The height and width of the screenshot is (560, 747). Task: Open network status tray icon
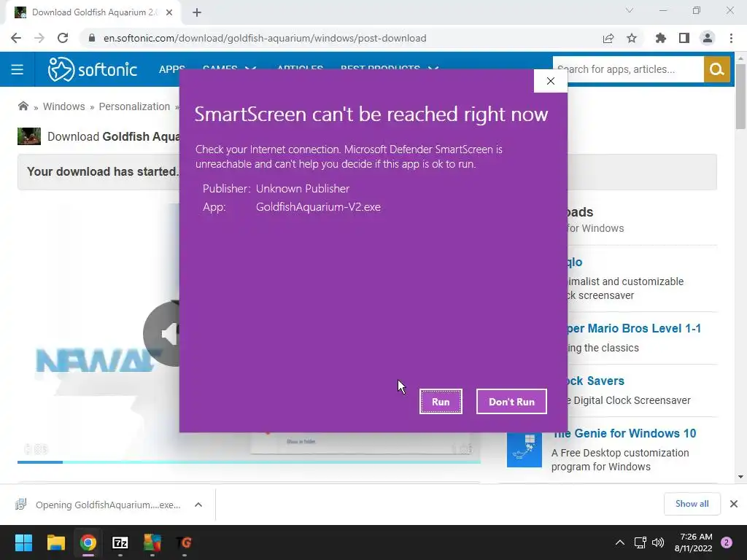tap(640, 542)
